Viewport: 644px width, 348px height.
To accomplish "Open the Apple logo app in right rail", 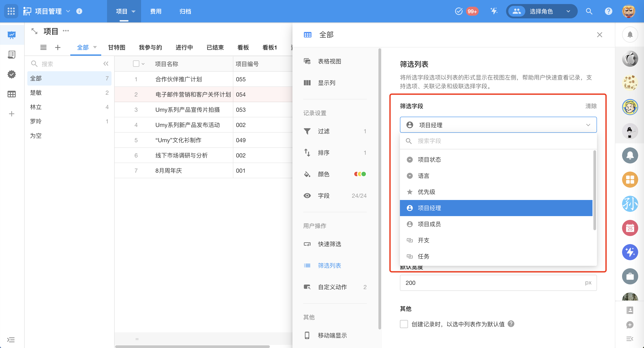I will tap(630, 59).
